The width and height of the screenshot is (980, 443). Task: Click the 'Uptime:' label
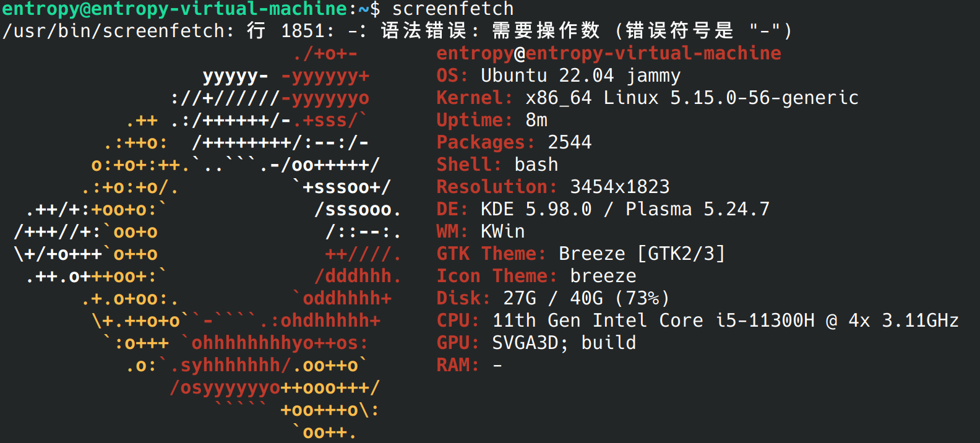coord(475,120)
